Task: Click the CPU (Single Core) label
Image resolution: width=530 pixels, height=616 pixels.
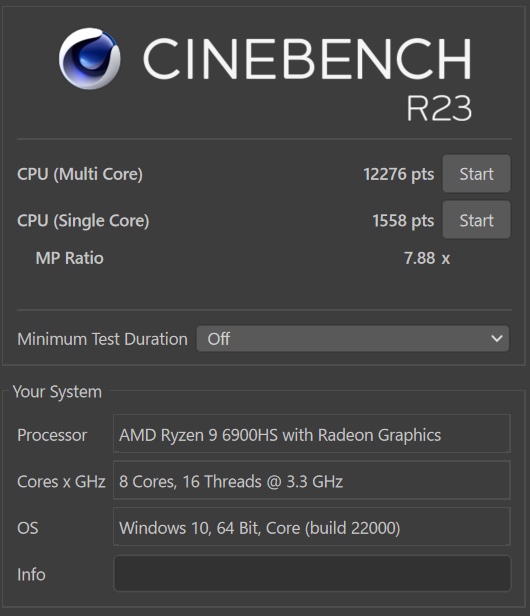Action: click(x=83, y=221)
